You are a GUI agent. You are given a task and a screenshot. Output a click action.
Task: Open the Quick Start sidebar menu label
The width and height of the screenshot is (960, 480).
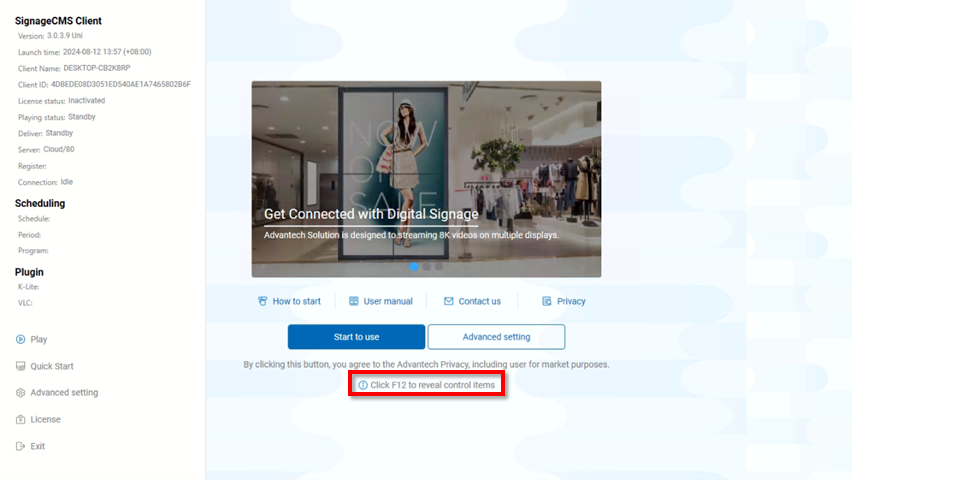(x=52, y=366)
